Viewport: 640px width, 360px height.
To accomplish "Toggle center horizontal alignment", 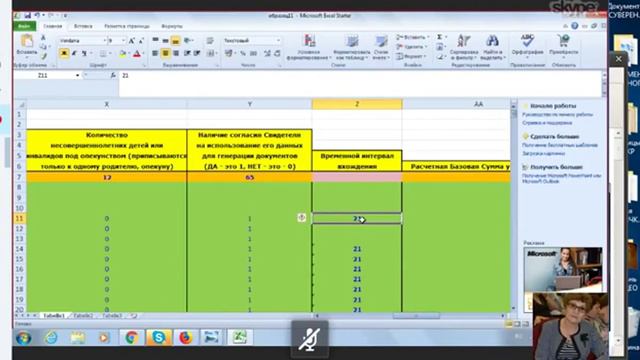I will coord(165,53).
